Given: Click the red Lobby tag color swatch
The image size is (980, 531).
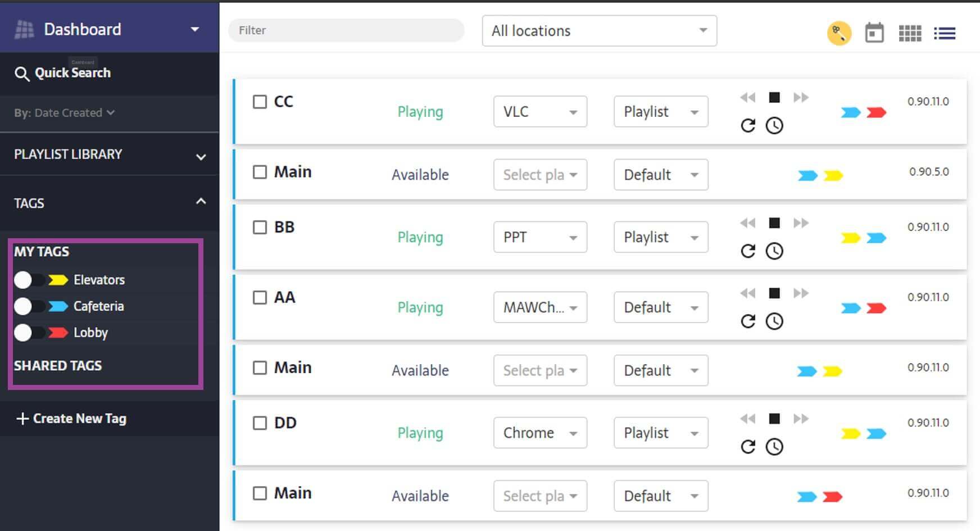Looking at the screenshot, I should click(56, 333).
